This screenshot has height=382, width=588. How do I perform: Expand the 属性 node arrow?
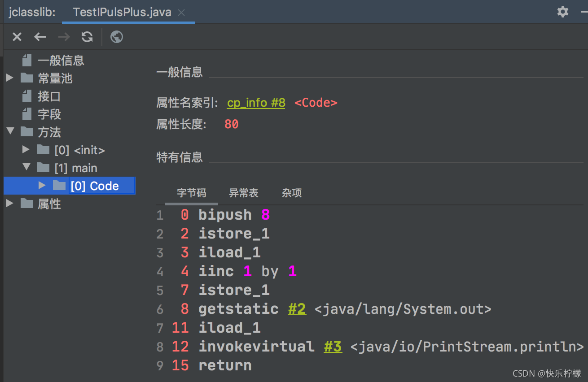pyautogui.click(x=9, y=204)
